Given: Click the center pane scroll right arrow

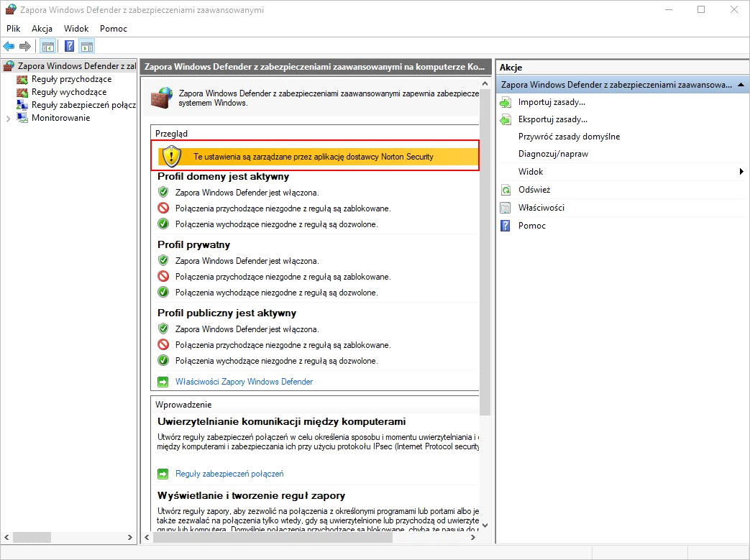Looking at the screenshot, I should pos(473,538).
